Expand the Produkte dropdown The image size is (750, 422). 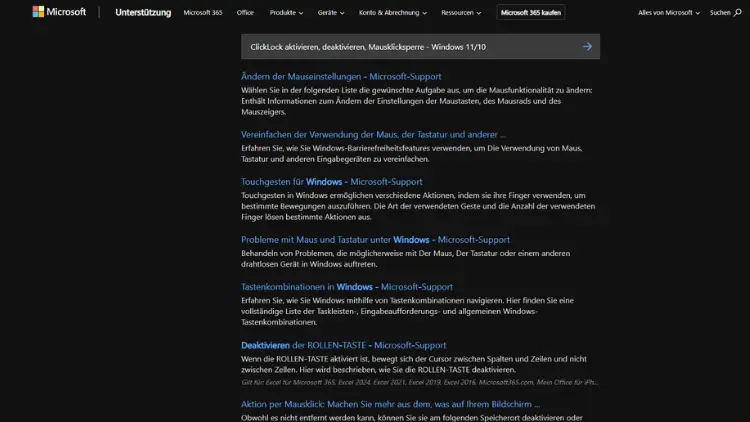[286, 12]
